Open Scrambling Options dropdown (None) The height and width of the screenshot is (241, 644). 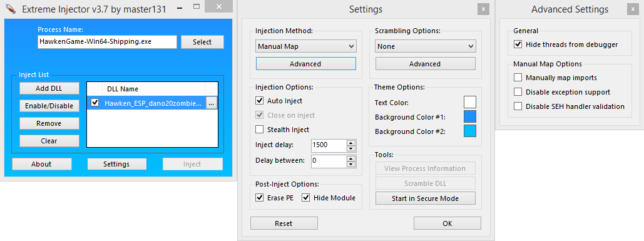(x=426, y=46)
